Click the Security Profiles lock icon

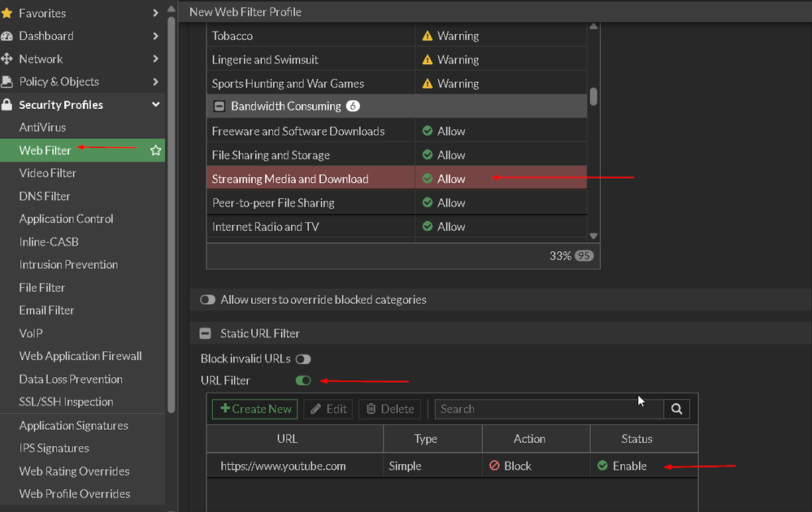click(7, 105)
